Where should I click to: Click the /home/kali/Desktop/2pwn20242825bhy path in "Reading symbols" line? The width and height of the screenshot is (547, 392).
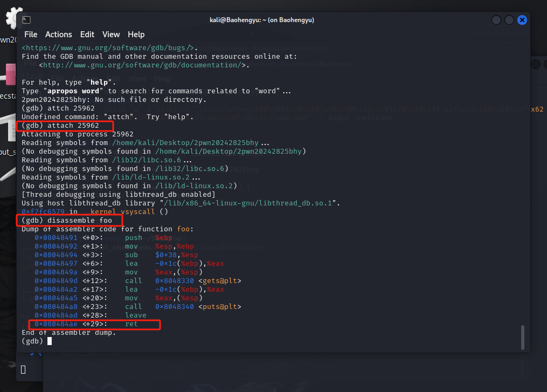point(185,143)
